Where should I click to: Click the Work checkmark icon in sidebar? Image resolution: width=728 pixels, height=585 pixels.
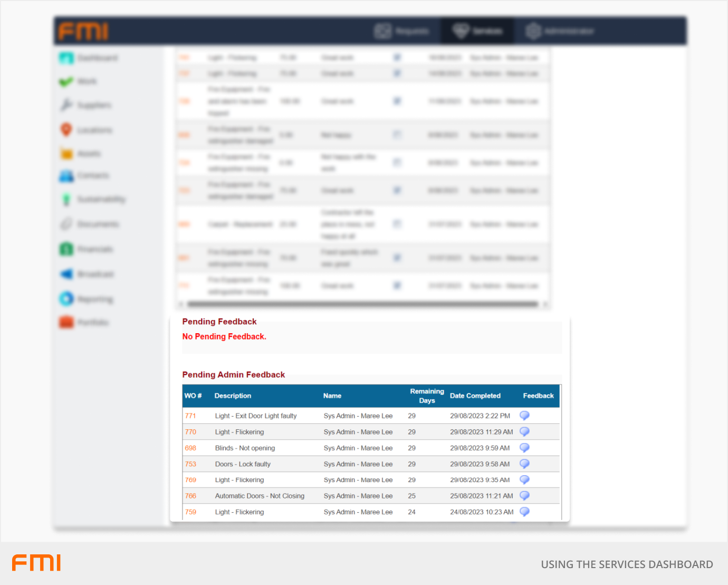(x=66, y=81)
